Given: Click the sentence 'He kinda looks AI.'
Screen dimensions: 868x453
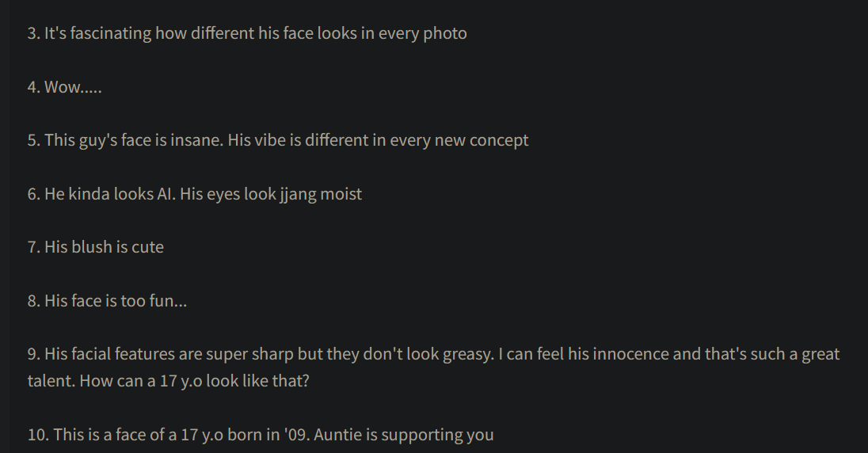Looking at the screenshot, I should click(x=109, y=194).
